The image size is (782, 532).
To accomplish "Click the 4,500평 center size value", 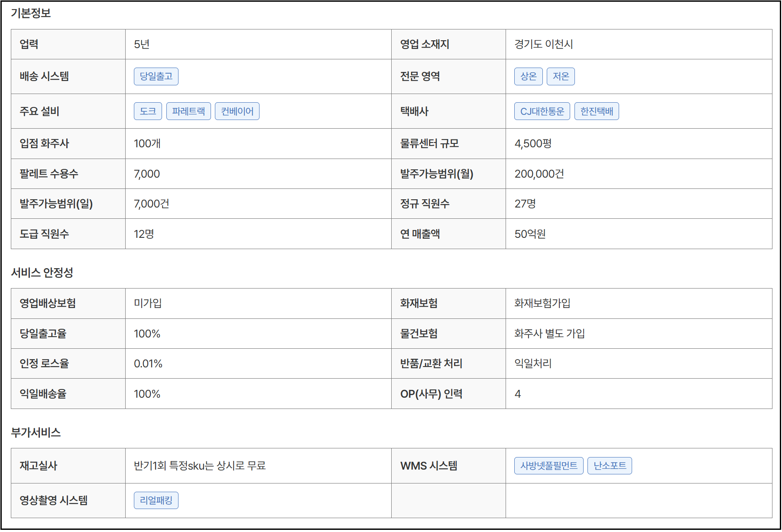I will point(533,143).
